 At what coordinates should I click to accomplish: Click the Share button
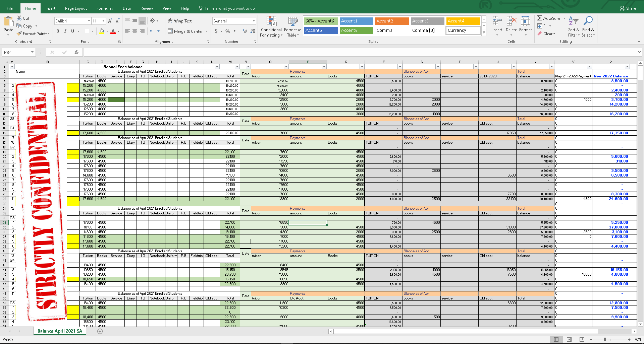628,8
